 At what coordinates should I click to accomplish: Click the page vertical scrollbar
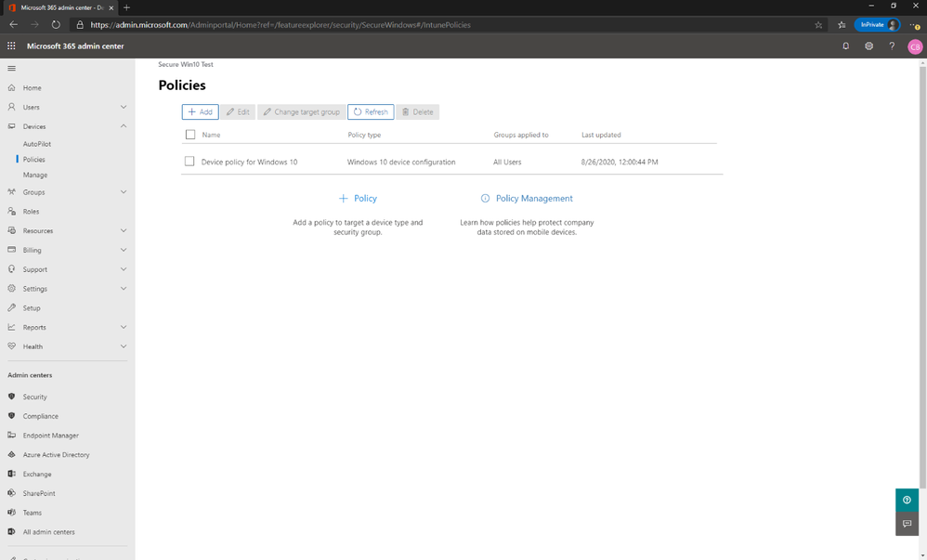point(922,278)
